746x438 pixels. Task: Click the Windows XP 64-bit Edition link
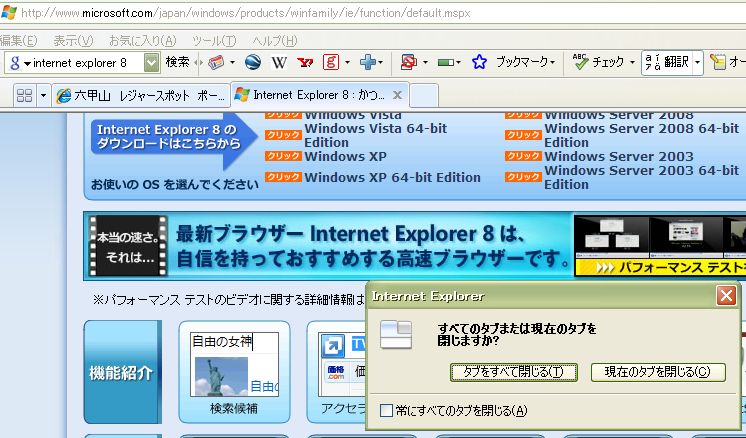pyautogui.click(x=393, y=177)
